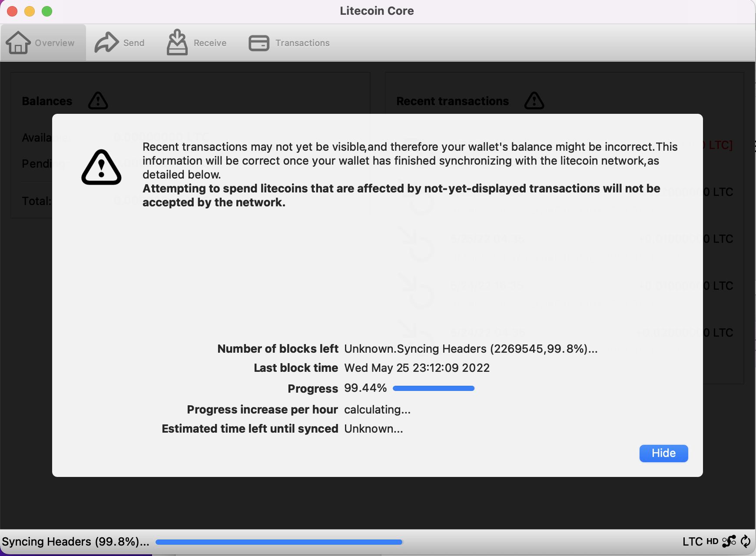Image resolution: width=756 pixels, height=556 pixels.
Task: Click the syncing progress bar at the bottom
Action: [x=279, y=542]
